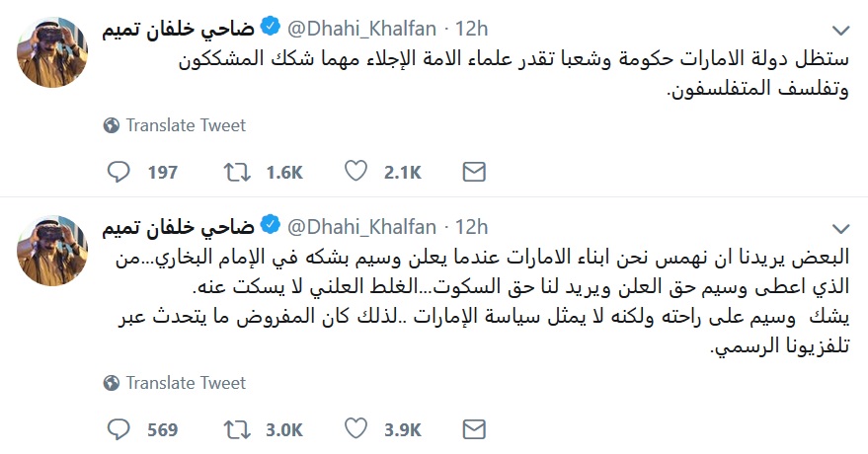Viewport: 868px width, 454px height.
Task: Retweet the first tweet with 1.6K retweets
Action: coord(237,172)
